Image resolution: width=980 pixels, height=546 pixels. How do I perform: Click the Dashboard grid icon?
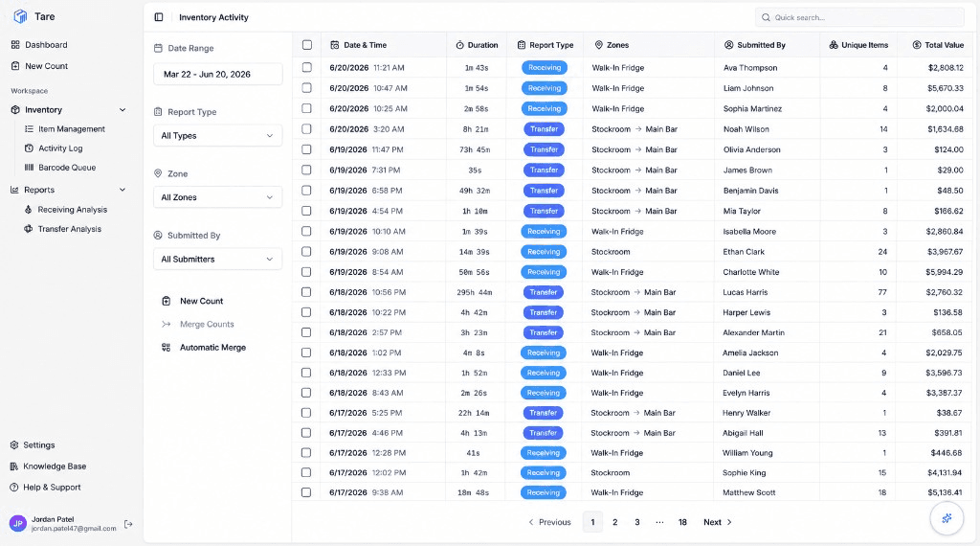(15, 45)
